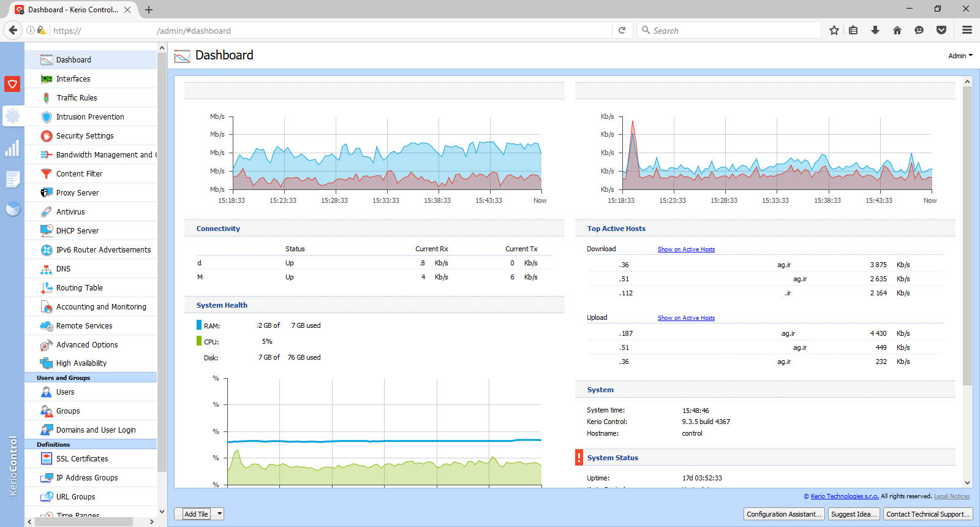980x527 pixels.
Task: Open the Legal Notices link
Action: coord(952,496)
